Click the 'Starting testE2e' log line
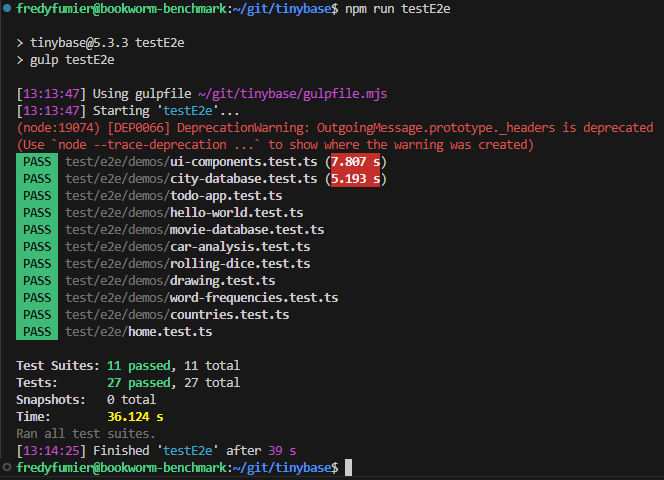 click(128, 111)
